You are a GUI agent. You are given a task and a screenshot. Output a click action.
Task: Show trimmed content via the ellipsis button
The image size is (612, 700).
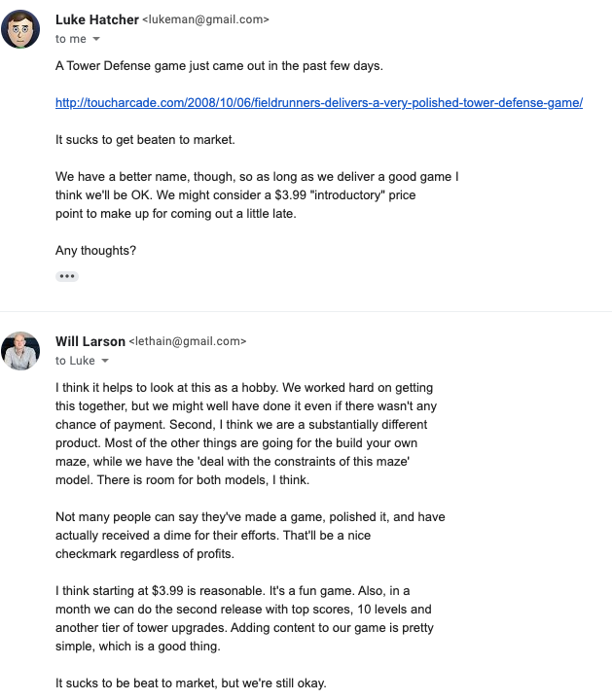pyautogui.click(x=67, y=276)
